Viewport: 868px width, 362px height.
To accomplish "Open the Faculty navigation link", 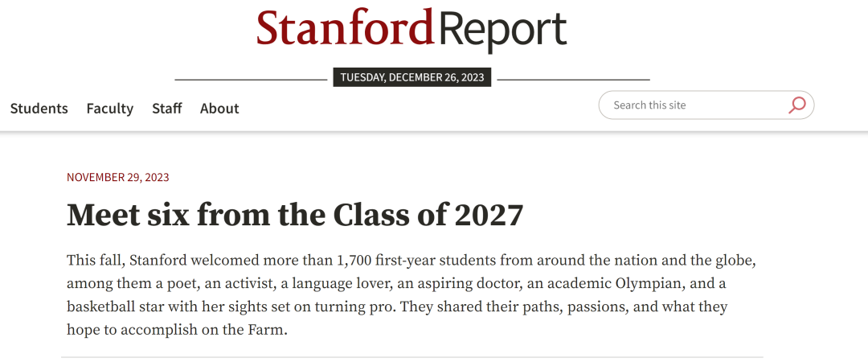I will pos(109,108).
